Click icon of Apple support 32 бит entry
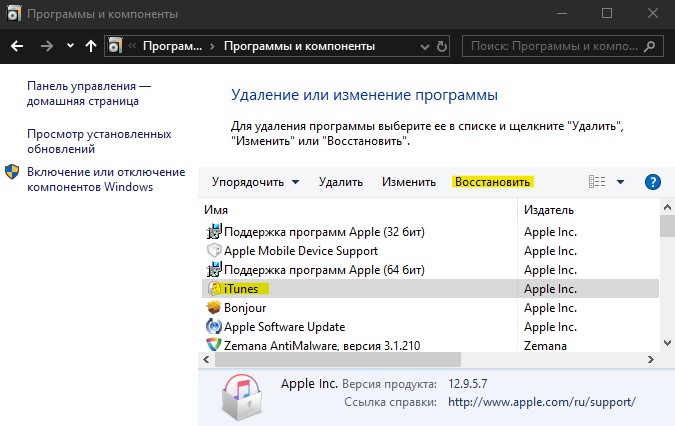Screen dimensions: 675x426 (214, 232)
